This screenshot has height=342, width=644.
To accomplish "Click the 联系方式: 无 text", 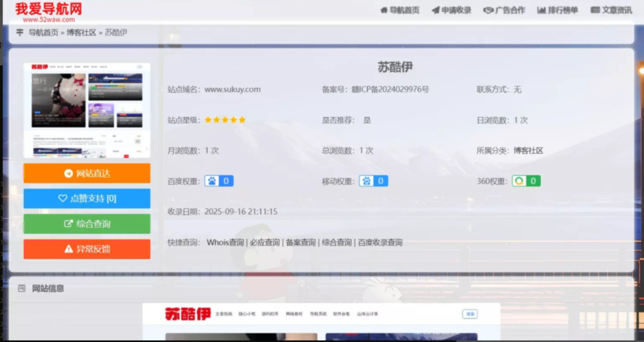I will point(499,89).
